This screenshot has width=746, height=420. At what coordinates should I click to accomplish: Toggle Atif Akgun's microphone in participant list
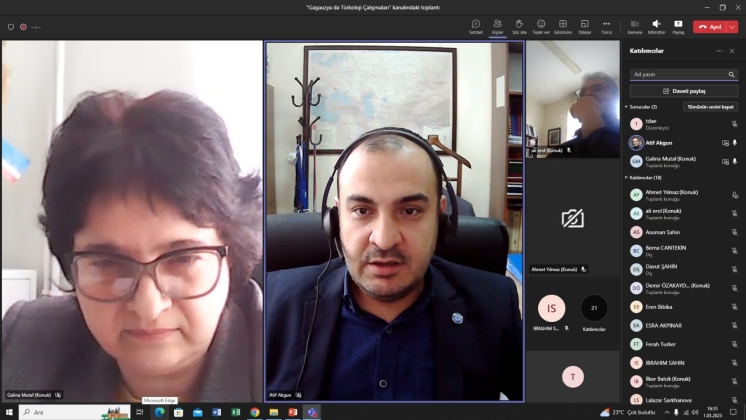pos(734,143)
